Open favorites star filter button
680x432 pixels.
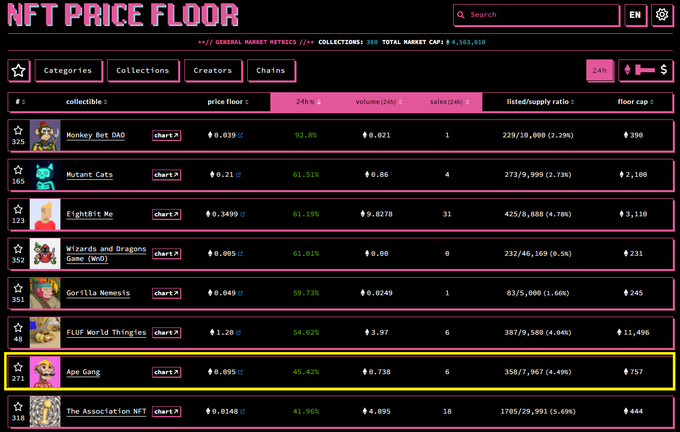18,70
